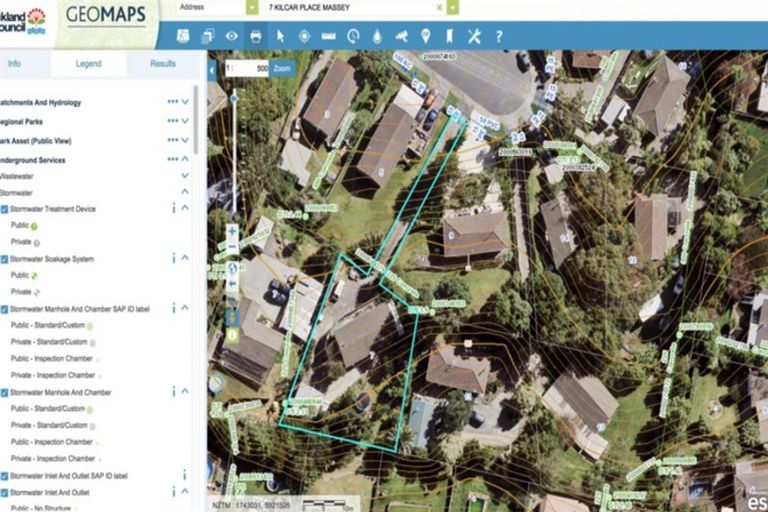Uncheck Stormwater Treatment Device layer

5,209
